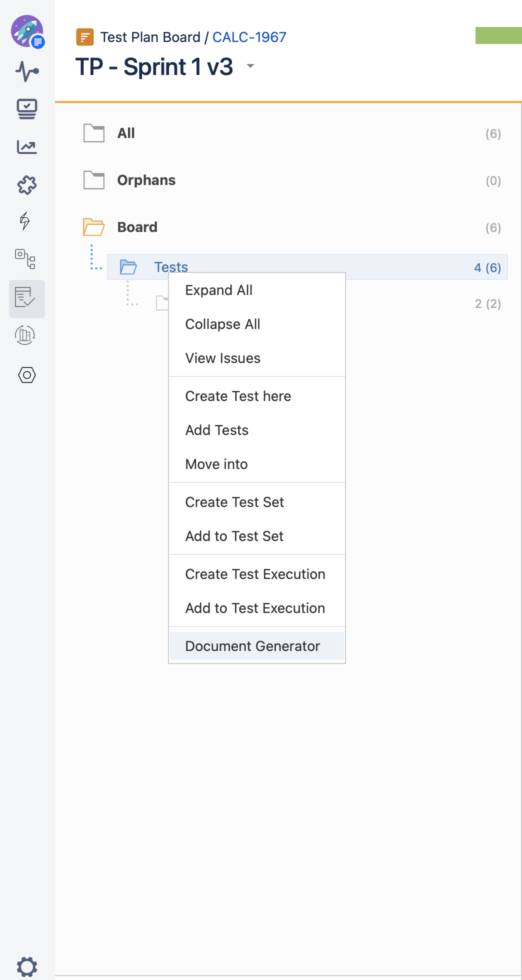
Task: Open the rocket project avatar icon
Action: 27,31
